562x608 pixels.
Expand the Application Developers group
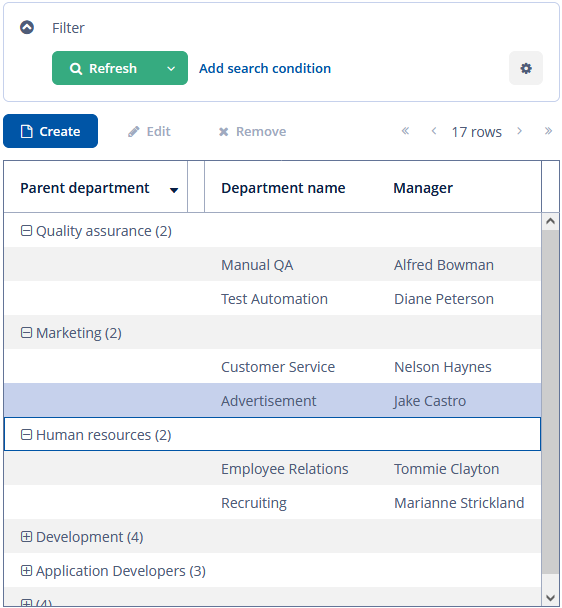coord(26,571)
